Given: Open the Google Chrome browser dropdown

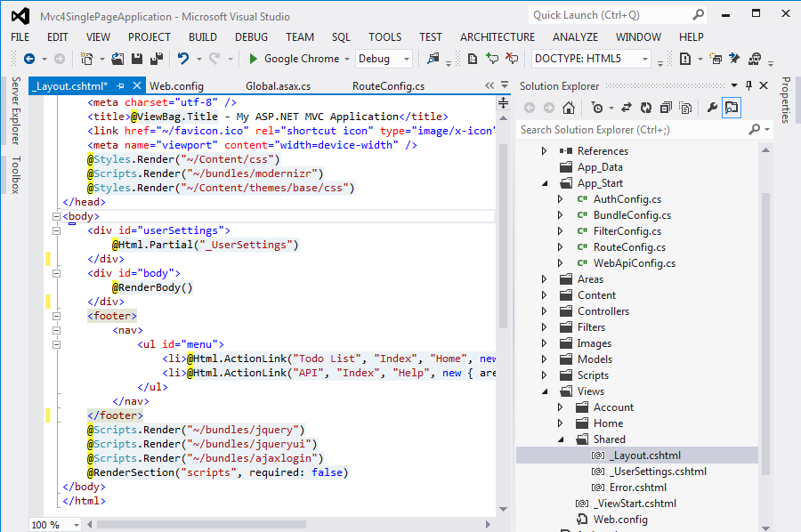Looking at the screenshot, I should tap(347, 60).
